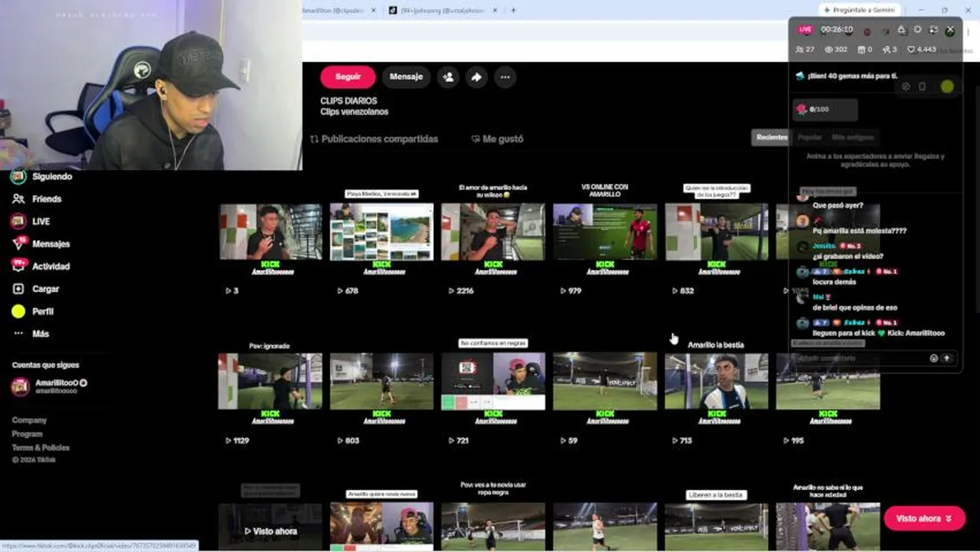Open the emoji icon in chat input
The width and height of the screenshot is (980, 552).
point(933,358)
